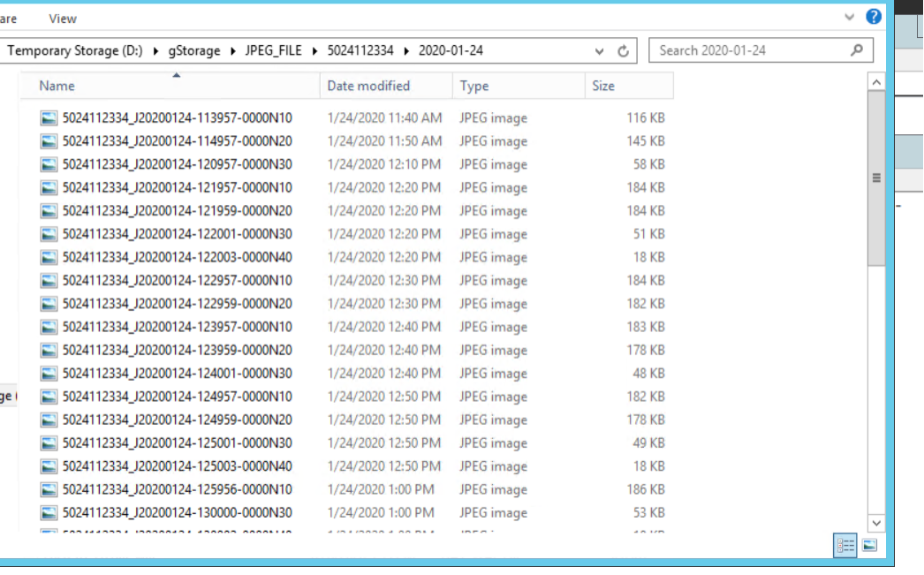Click JPEG image type of 125956-0000N10 row

pos(493,489)
